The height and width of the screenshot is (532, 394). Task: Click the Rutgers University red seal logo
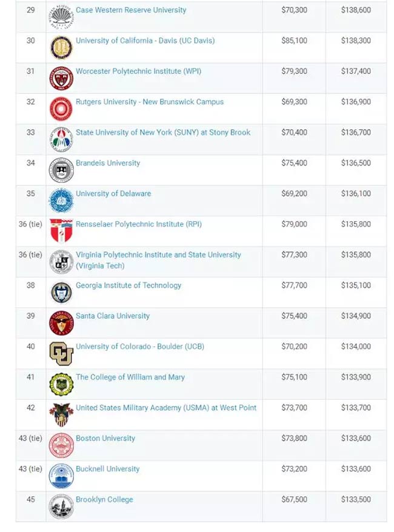tap(61, 108)
